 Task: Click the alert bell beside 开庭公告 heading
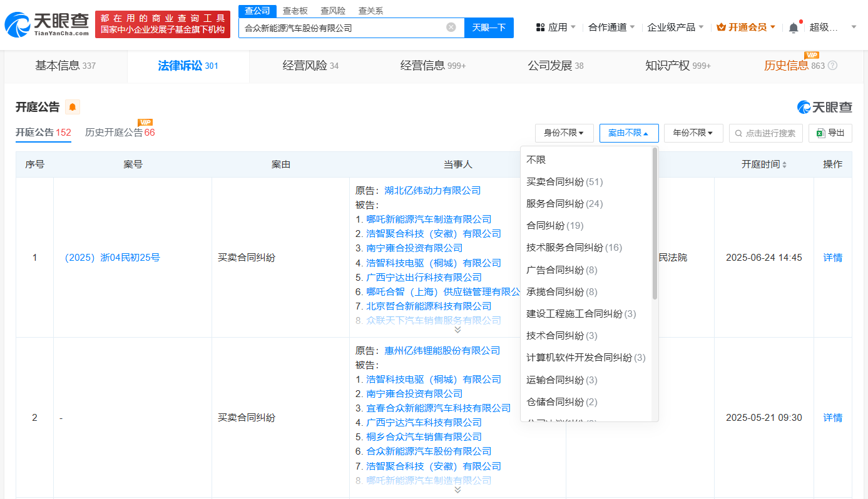point(73,107)
